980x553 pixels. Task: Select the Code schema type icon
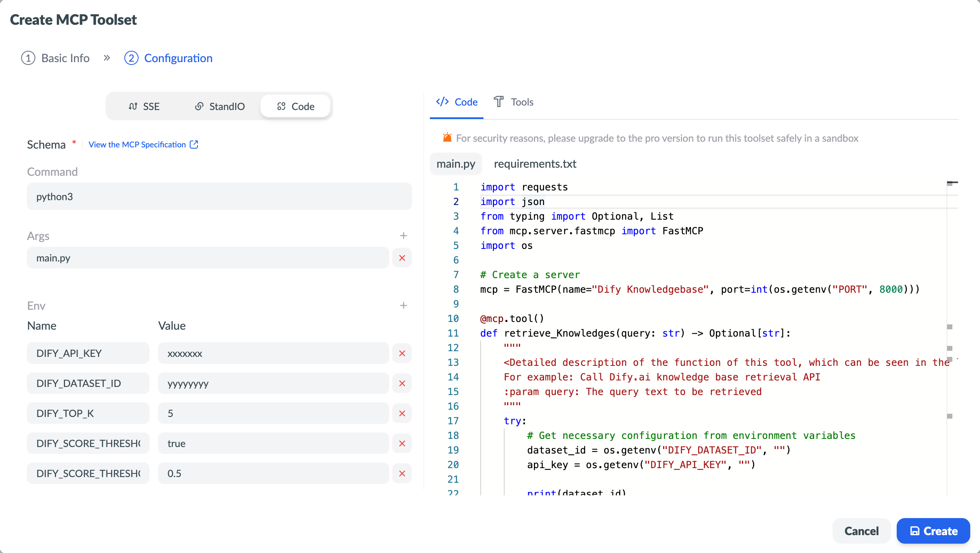(282, 106)
